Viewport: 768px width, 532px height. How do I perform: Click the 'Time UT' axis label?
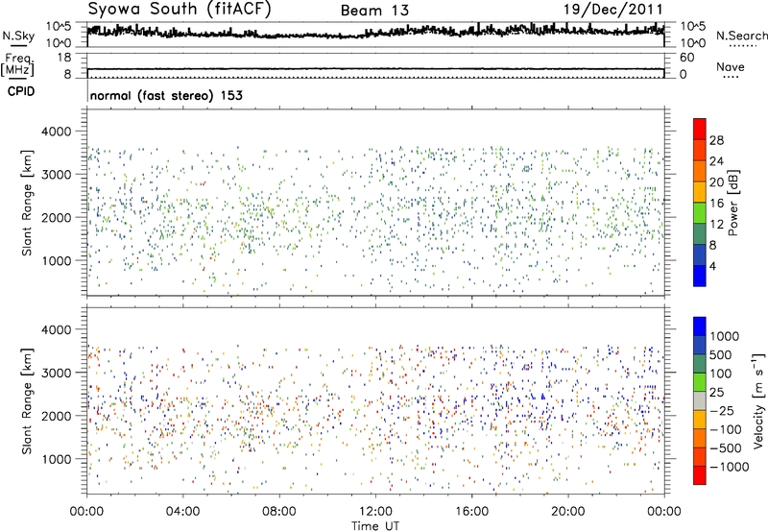pyautogui.click(x=375, y=525)
